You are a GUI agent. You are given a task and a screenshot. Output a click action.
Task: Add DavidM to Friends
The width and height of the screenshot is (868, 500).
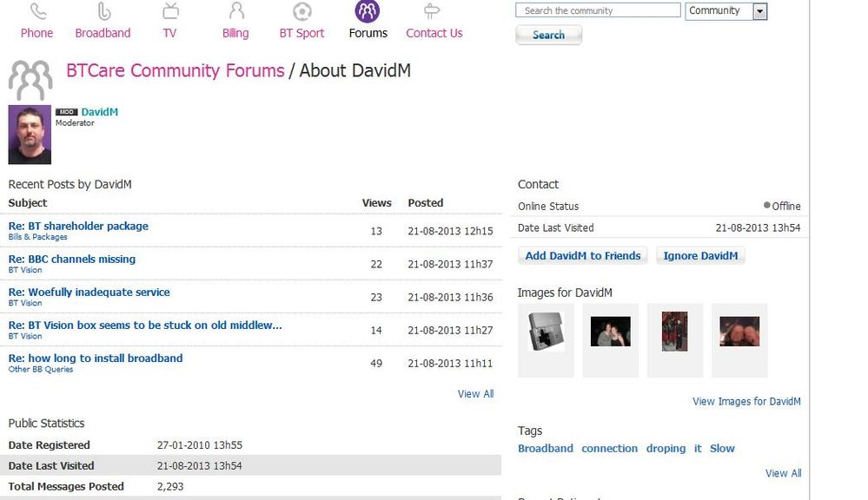click(x=582, y=255)
